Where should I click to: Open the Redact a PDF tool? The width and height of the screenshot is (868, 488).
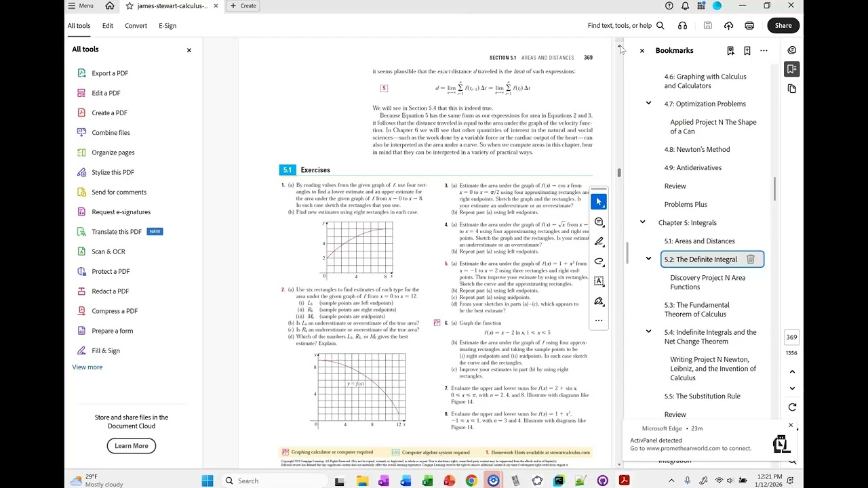click(110, 291)
